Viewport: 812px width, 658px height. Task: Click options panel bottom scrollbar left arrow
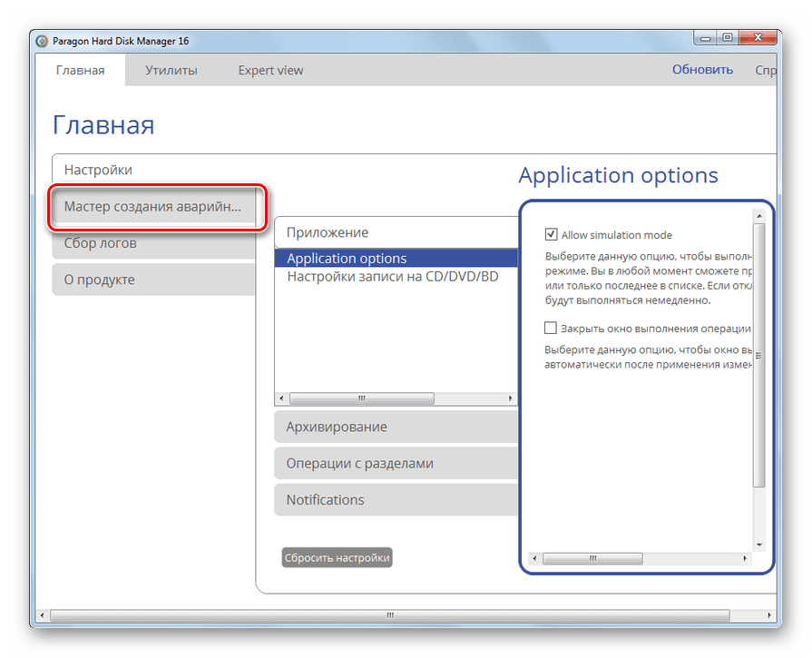pos(534,558)
